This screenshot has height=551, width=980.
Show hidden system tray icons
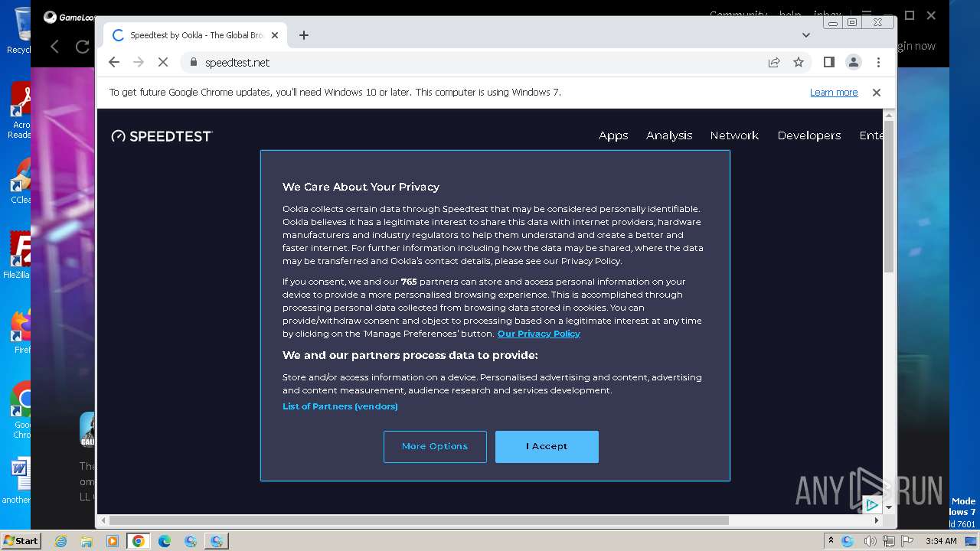(831, 541)
